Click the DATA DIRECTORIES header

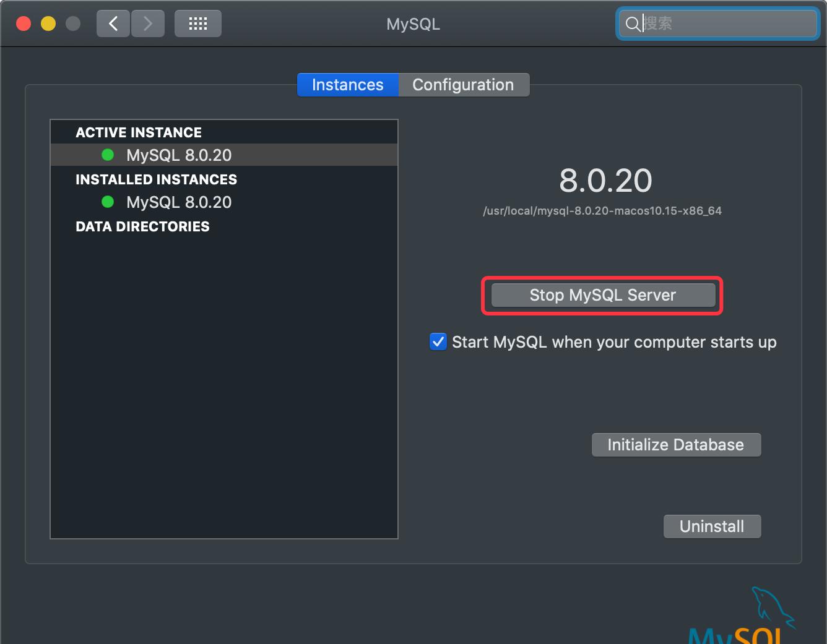tap(142, 226)
